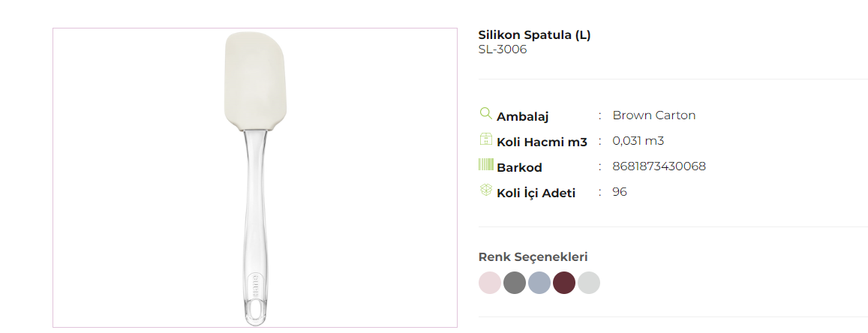Open the spatula product image
Image resolution: width=868 pixels, height=333 pixels.
(x=254, y=178)
